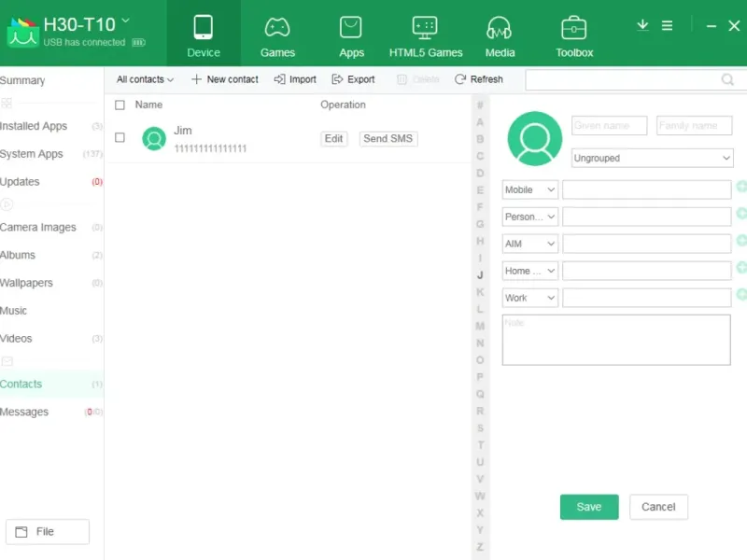The height and width of the screenshot is (560, 747).
Task: Click Jim's contact avatar
Action: [154, 138]
